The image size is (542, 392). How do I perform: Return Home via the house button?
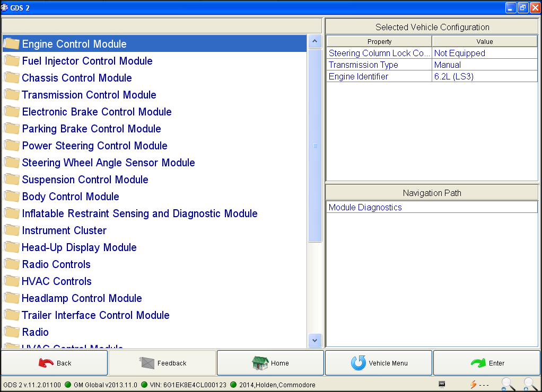[270, 363]
